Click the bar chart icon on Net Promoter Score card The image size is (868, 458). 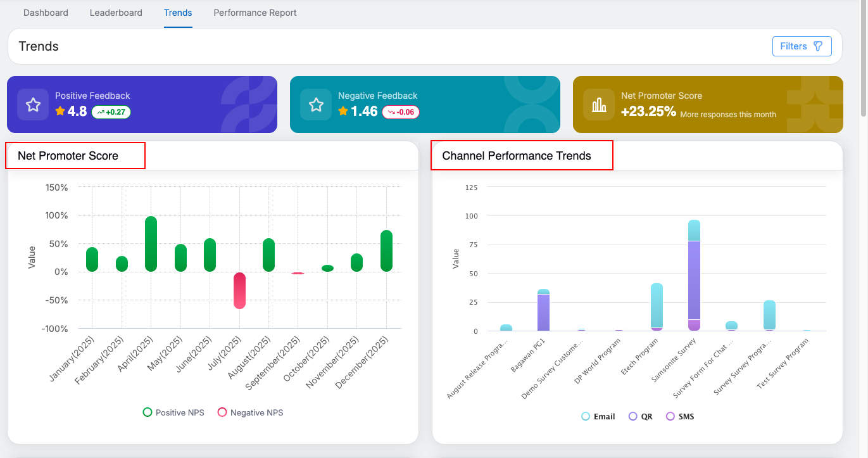599,105
